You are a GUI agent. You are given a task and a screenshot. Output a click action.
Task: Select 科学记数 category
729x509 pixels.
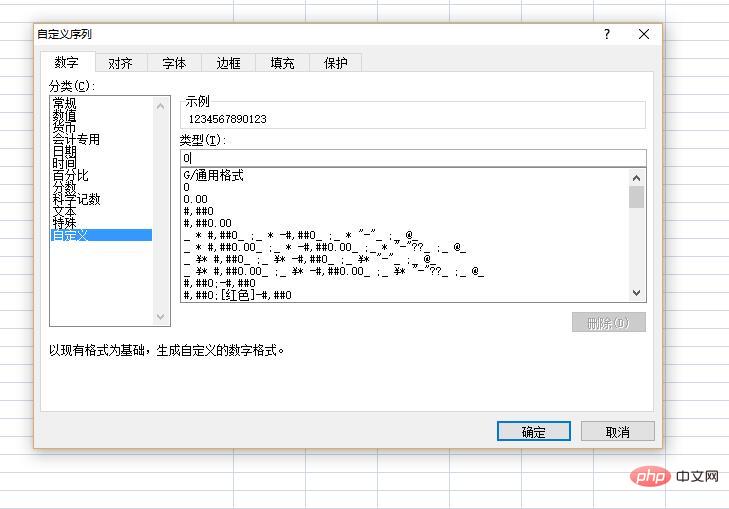coord(101,199)
